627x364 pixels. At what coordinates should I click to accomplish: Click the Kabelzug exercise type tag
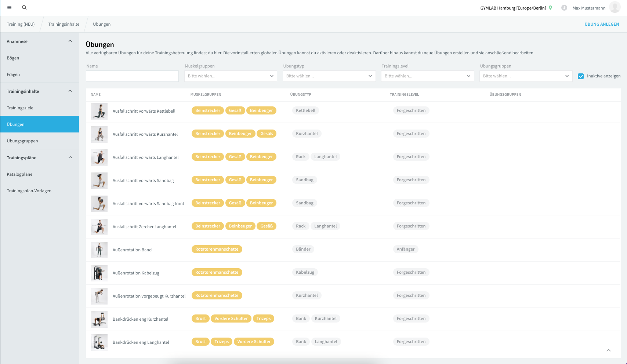(x=305, y=272)
